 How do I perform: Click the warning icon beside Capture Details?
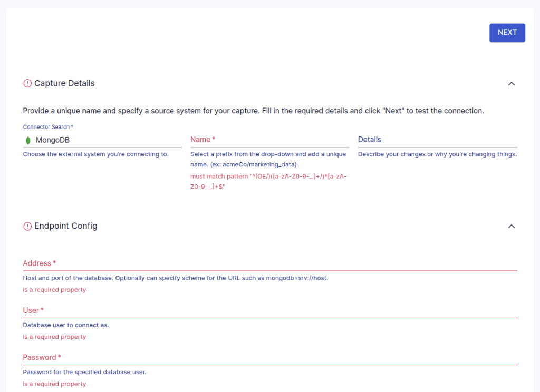[x=27, y=83]
